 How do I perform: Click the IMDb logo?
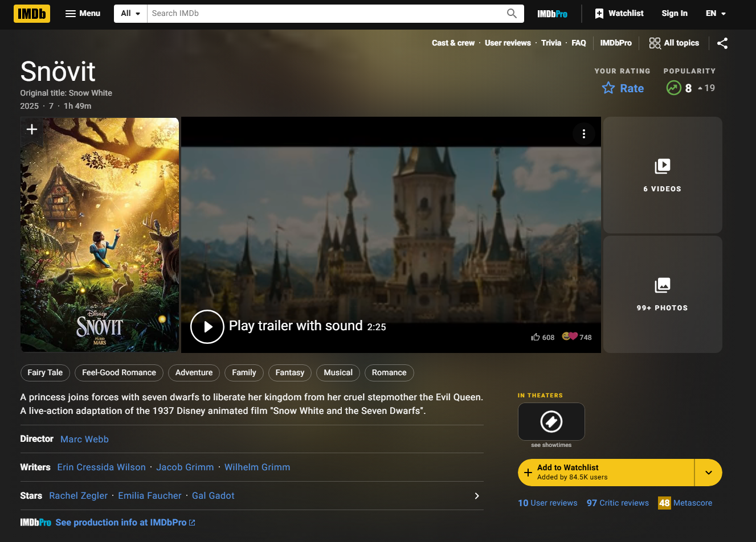click(x=31, y=13)
